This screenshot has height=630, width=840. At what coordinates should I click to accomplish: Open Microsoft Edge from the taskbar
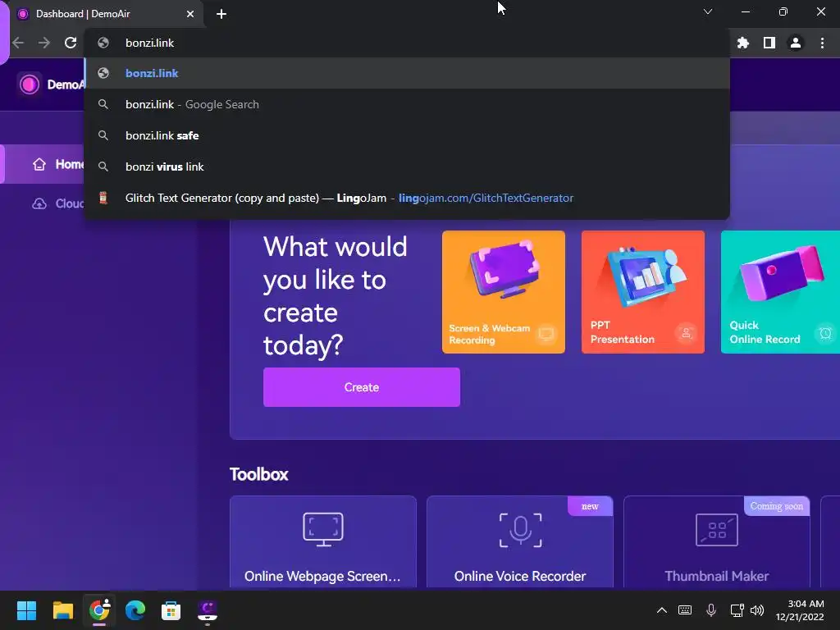click(135, 610)
